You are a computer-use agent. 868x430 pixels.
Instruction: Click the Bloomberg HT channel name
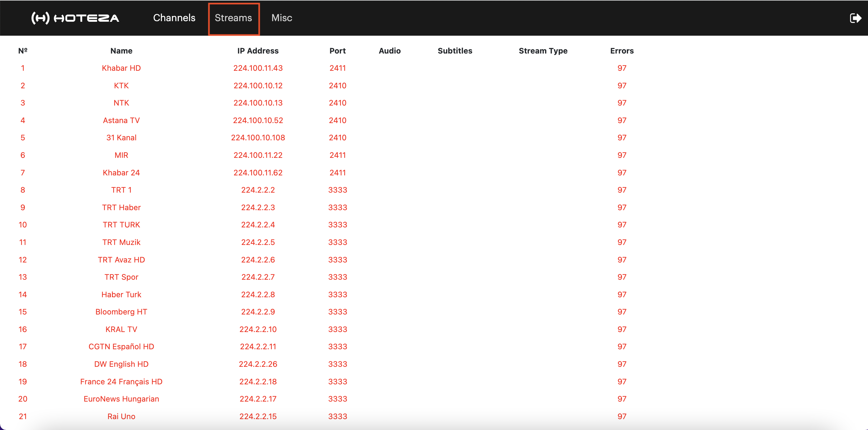121,312
